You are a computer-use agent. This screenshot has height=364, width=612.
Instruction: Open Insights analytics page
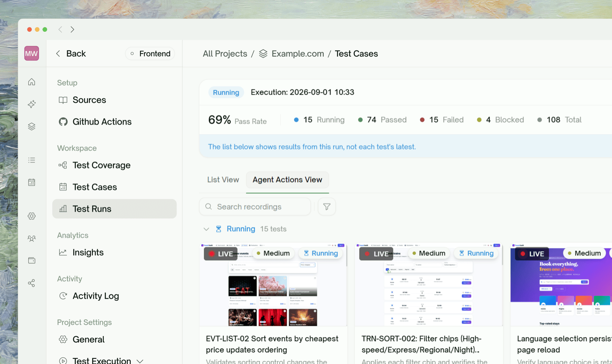114,252
